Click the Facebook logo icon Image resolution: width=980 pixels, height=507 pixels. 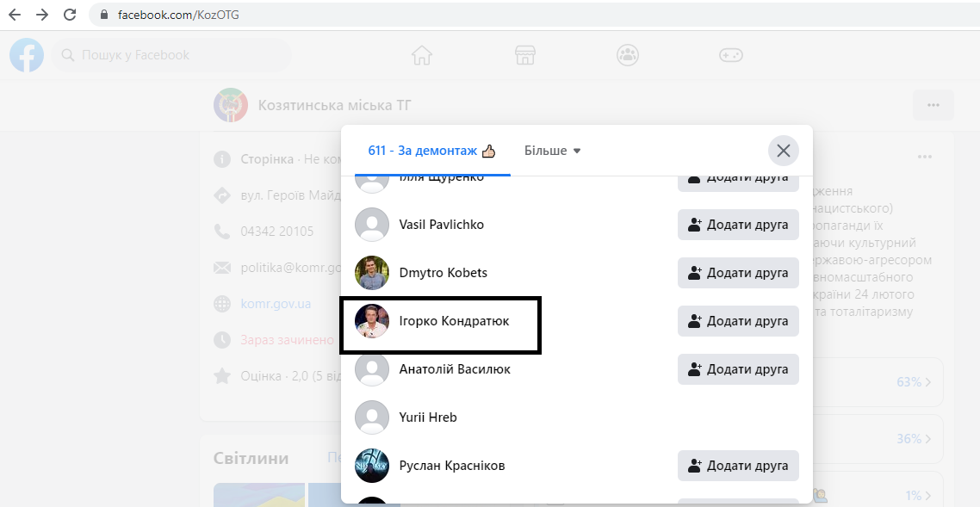27,55
